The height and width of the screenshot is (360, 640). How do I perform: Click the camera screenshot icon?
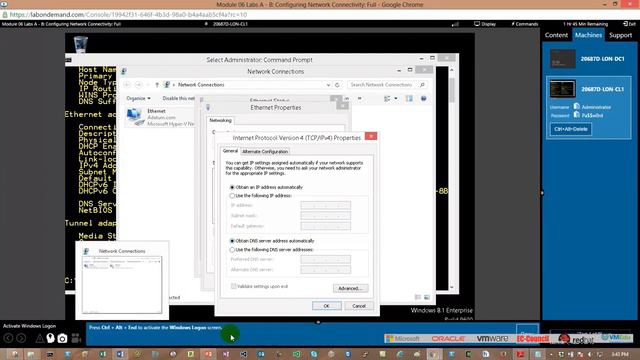pyautogui.click(x=62, y=338)
